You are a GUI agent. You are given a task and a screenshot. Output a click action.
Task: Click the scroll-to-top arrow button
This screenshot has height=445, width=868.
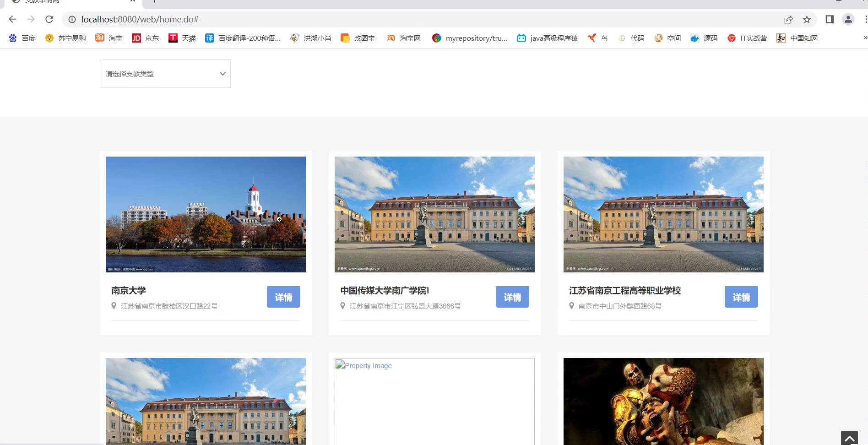coord(849,438)
